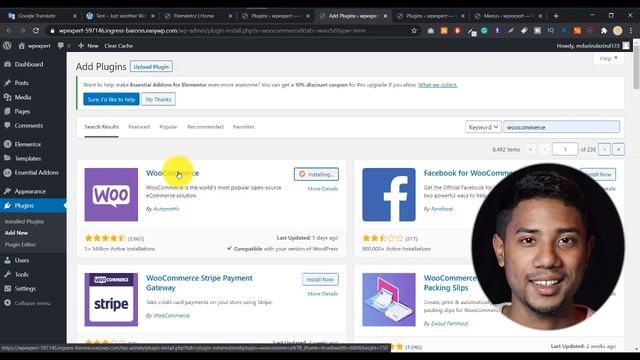This screenshot has height=360, width=640.
Task: Click Sure, I'd like to help
Action: (x=111, y=99)
